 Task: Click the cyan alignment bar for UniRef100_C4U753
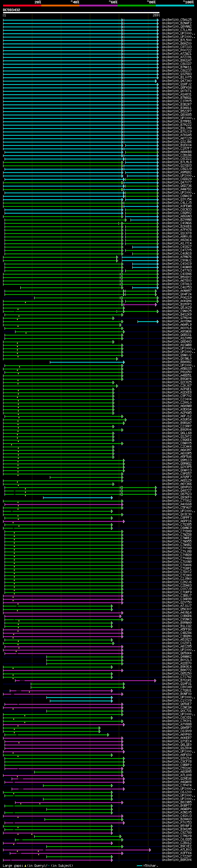tap(145, 287)
